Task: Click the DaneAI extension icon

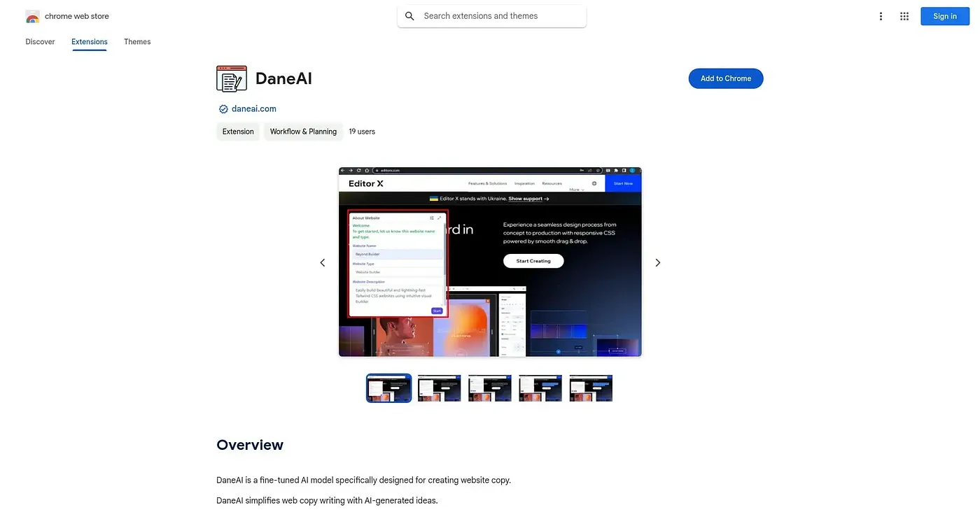Action: (x=232, y=78)
